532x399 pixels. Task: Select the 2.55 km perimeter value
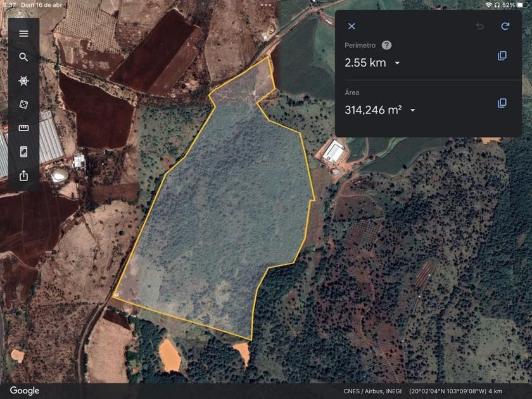coord(365,63)
